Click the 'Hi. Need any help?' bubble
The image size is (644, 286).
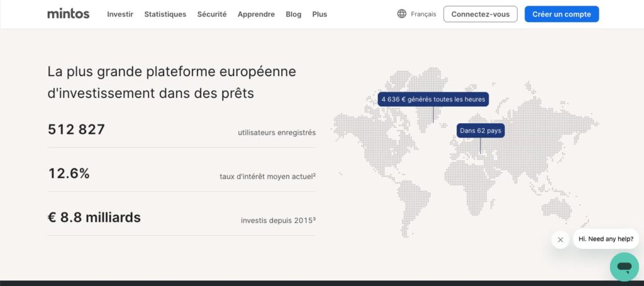click(x=606, y=239)
